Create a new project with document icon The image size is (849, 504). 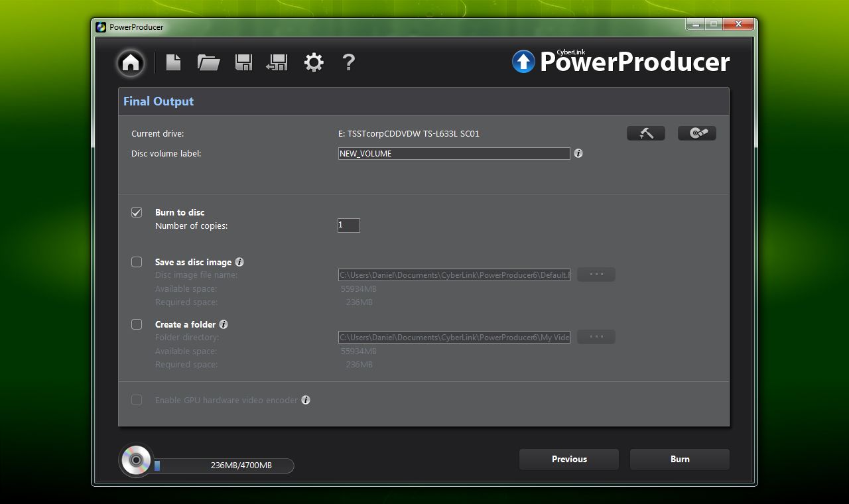pyautogui.click(x=173, y=62)
